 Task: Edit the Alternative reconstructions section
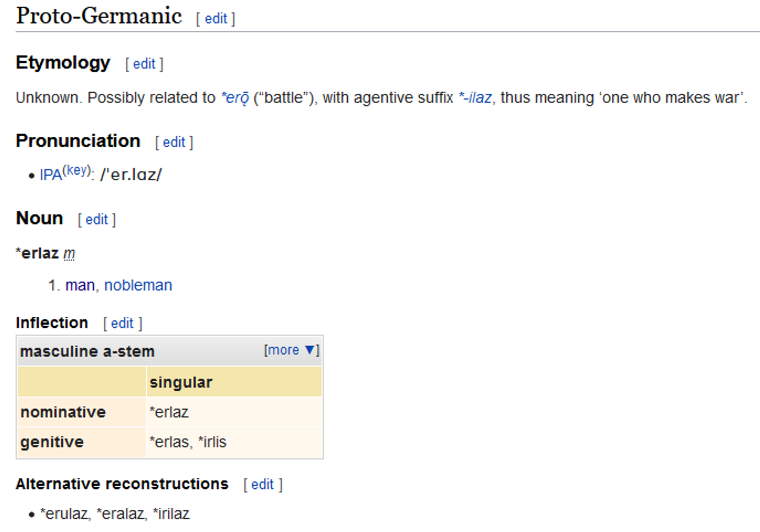[262, 485]
